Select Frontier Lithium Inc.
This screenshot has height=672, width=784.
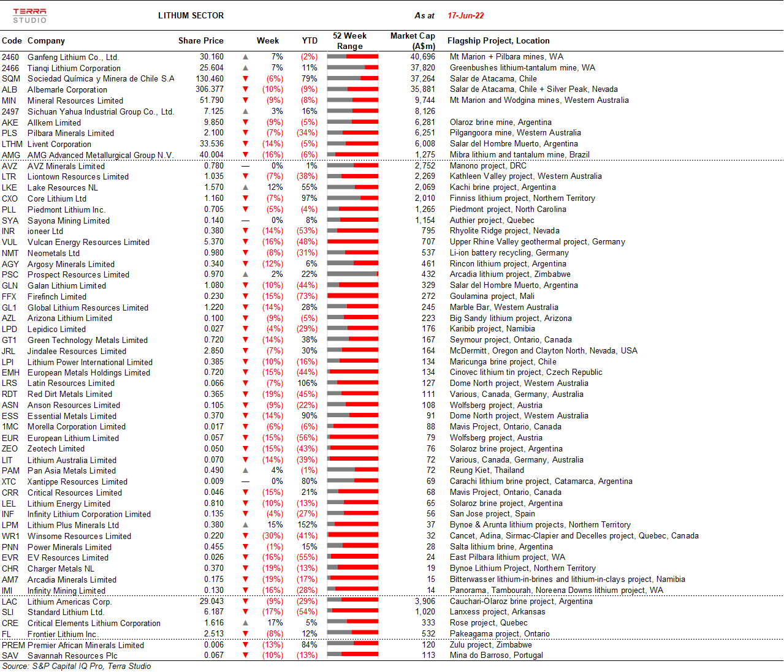coord(63,634)
